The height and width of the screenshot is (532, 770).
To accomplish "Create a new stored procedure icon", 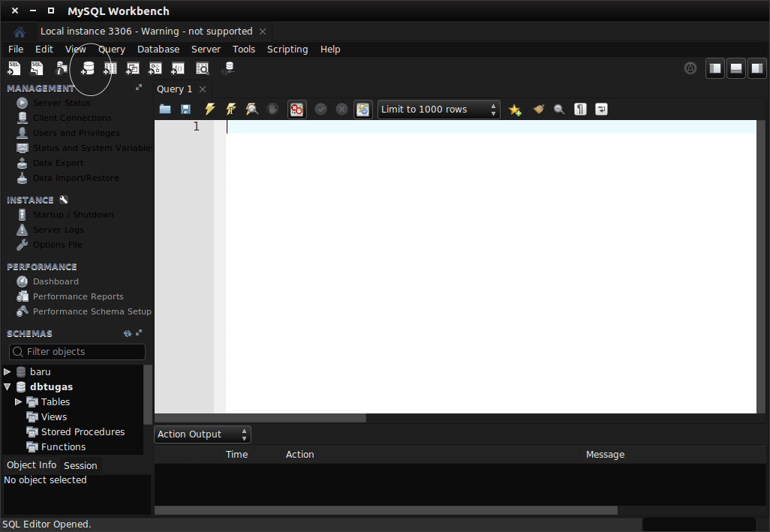I will point(155,68).
